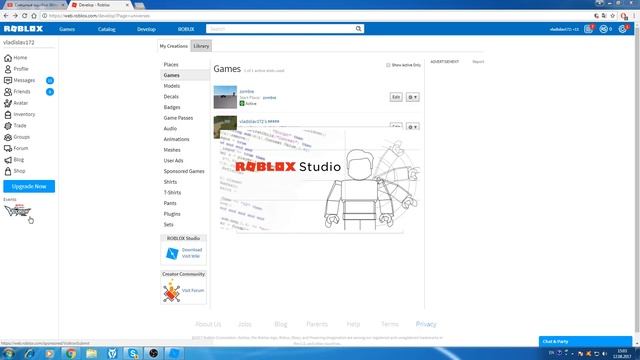Click the Download link under ROBLOX Studio
640x360 pixels.
tap(192, 250)
